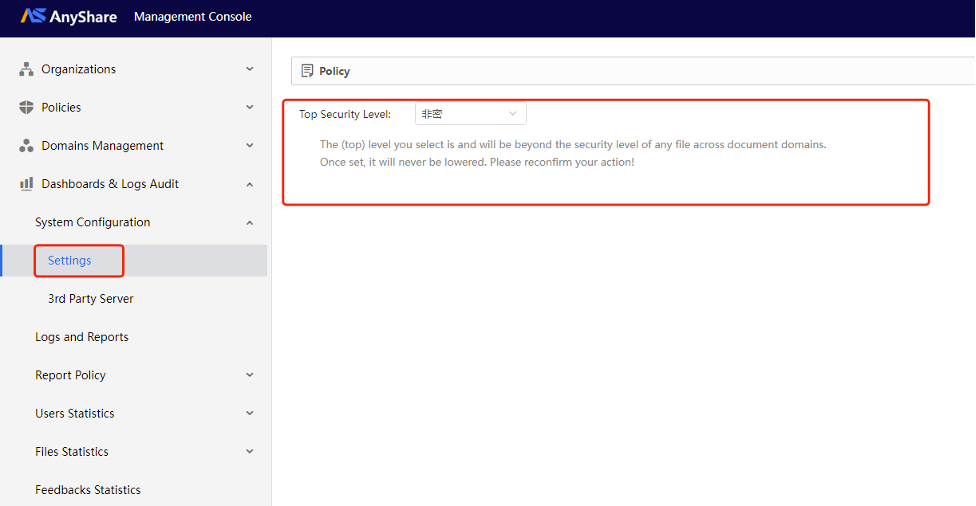Open the Top Security Level dropdown
This screenshot has height=506, width=976.
(x=471, y=114)
